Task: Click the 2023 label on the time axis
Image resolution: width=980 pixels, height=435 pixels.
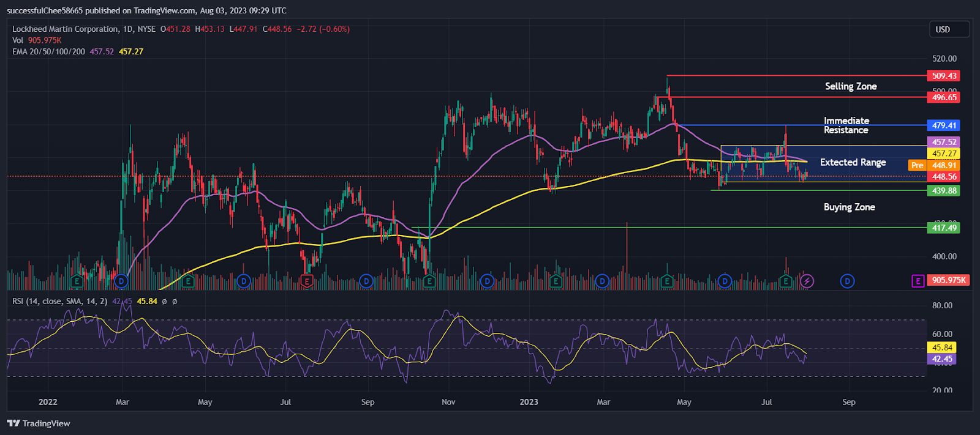Action: pyautogui.click(x=529, y=402)
